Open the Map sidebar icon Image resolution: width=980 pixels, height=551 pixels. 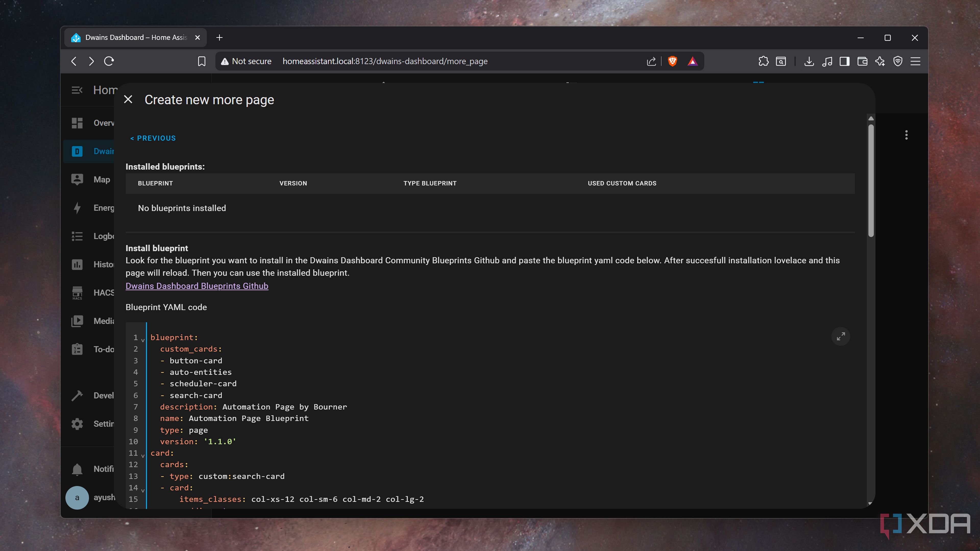pyautogui.click(x=77, y=180)
